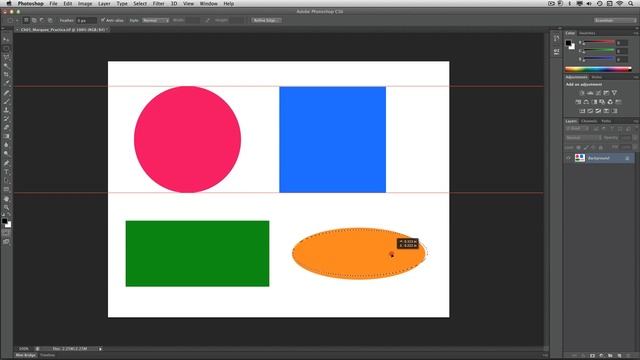Open the Apple menu
Viewport: 640px width, 360px height.
tap(9, 4)
